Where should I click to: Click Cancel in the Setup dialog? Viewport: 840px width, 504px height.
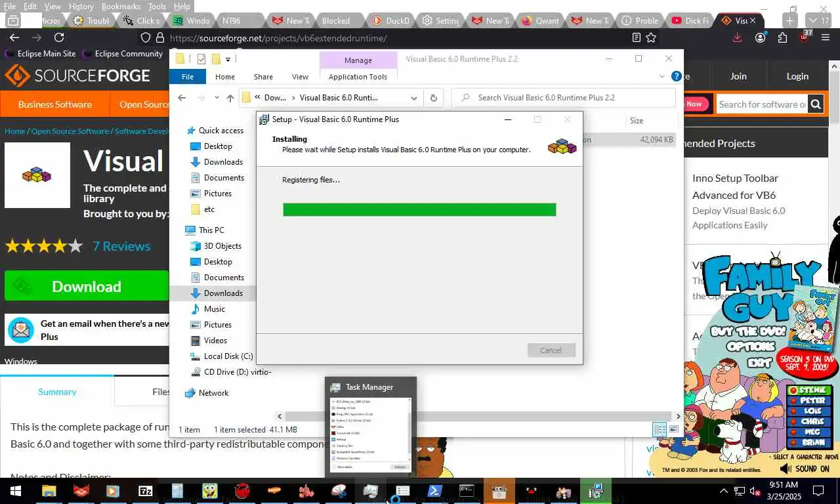click(551, 350)
